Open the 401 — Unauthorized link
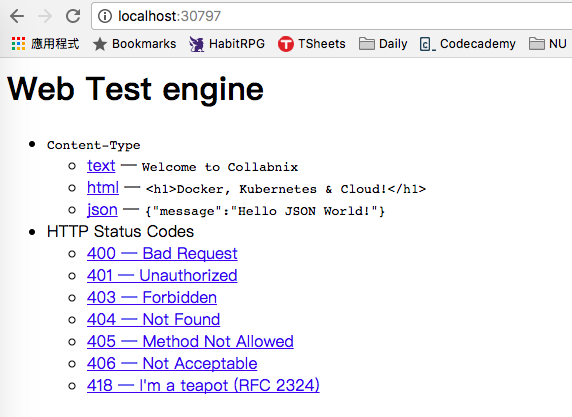 (162, 275)
